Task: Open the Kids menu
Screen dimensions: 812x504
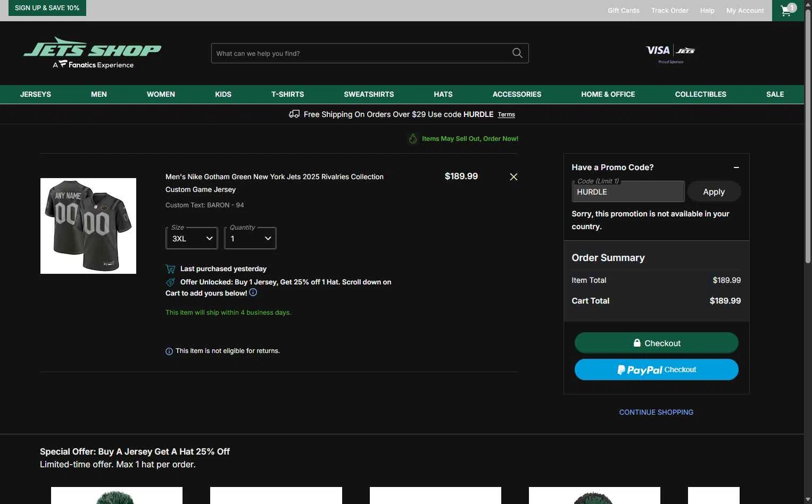Action: click(223, 94)
